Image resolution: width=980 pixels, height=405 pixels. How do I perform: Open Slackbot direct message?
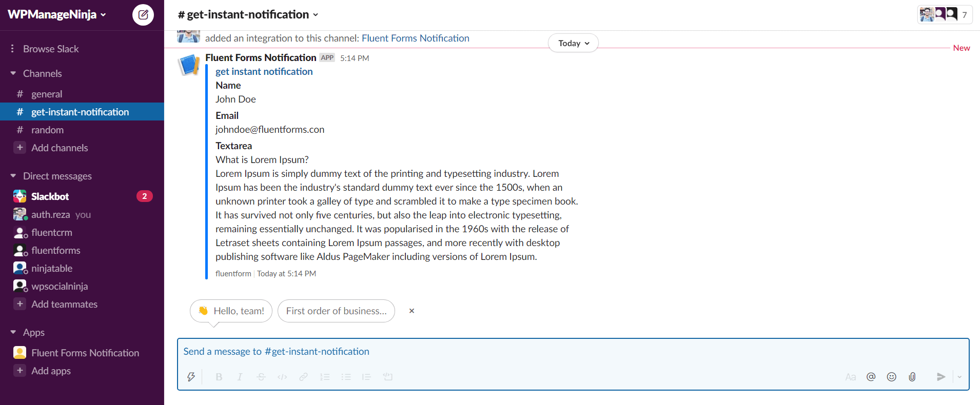click(x=50, y=196)
